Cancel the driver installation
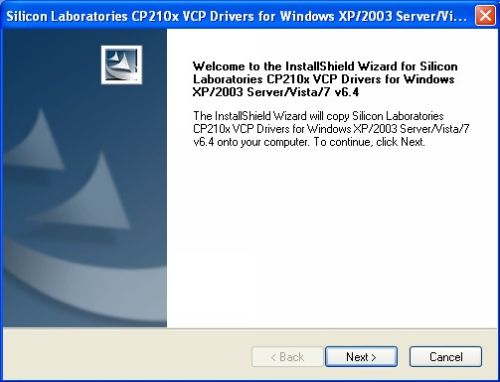This screenshot has height=382, width=500. pyautogui.click(x=446, y=357)
